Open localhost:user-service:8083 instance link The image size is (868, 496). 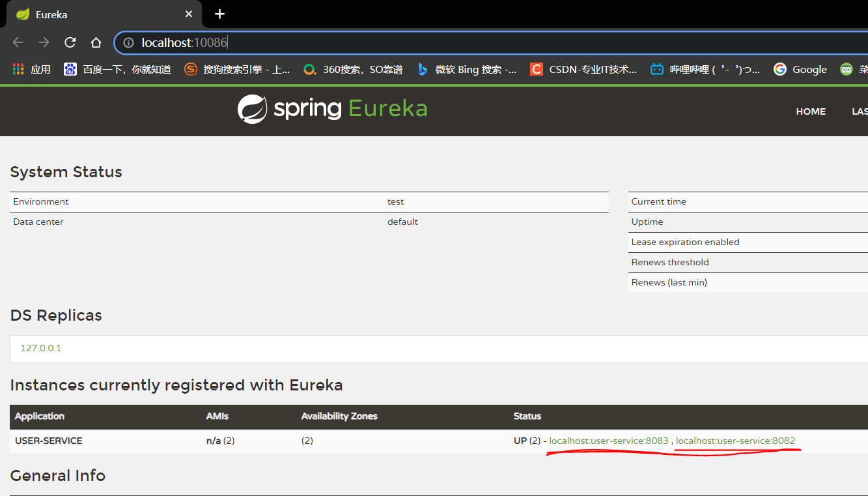(x=609, y=441)
